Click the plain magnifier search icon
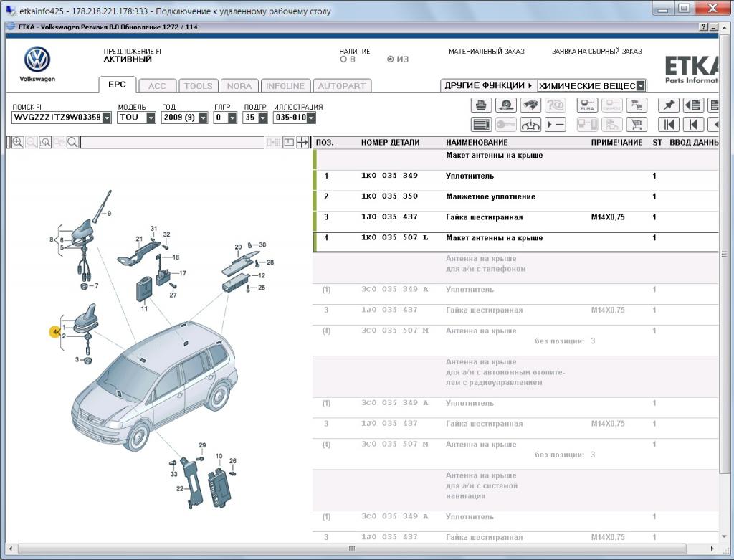 [72, 143]
